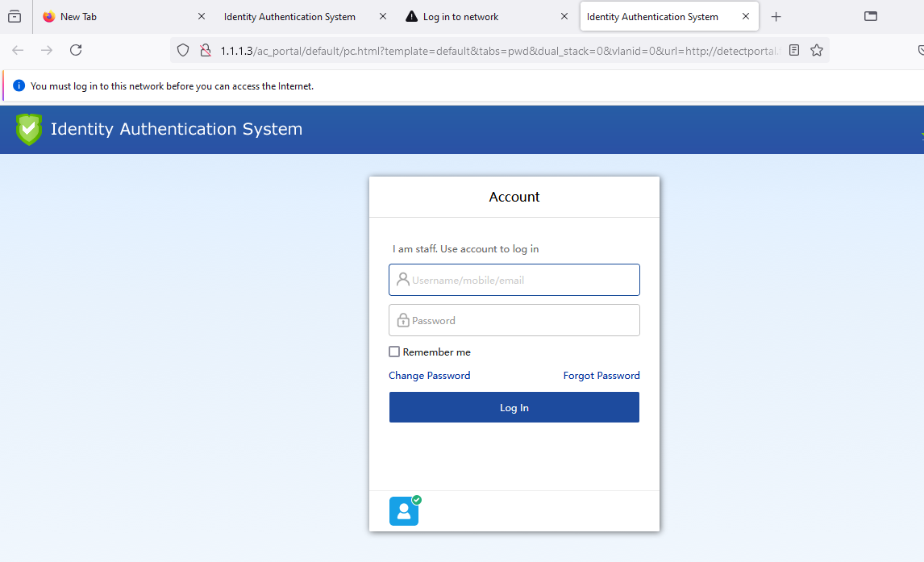Close the Log in to network tab
924x562 pixels.
coord(564,16)
